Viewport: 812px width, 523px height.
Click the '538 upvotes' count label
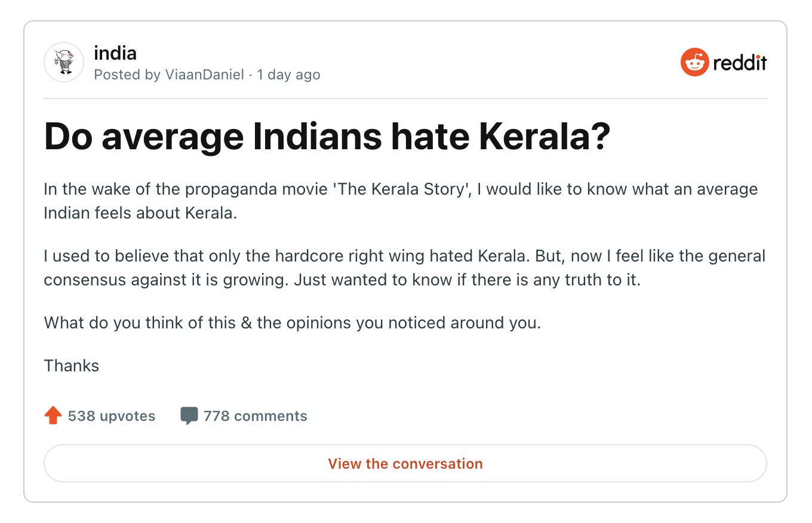click(x=112, y=416)
